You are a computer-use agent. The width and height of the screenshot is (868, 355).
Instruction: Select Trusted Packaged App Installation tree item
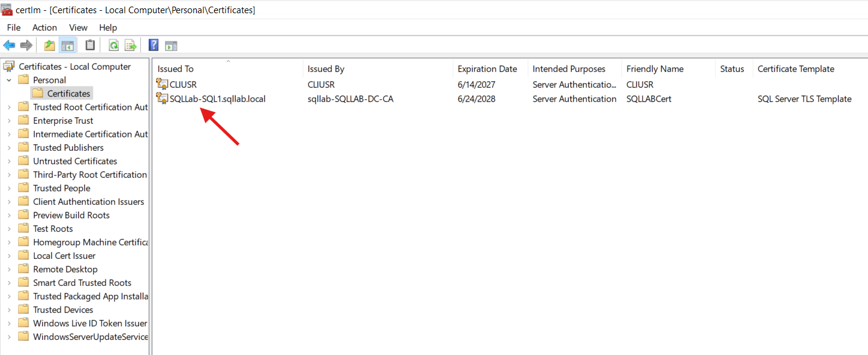[90, 296]
